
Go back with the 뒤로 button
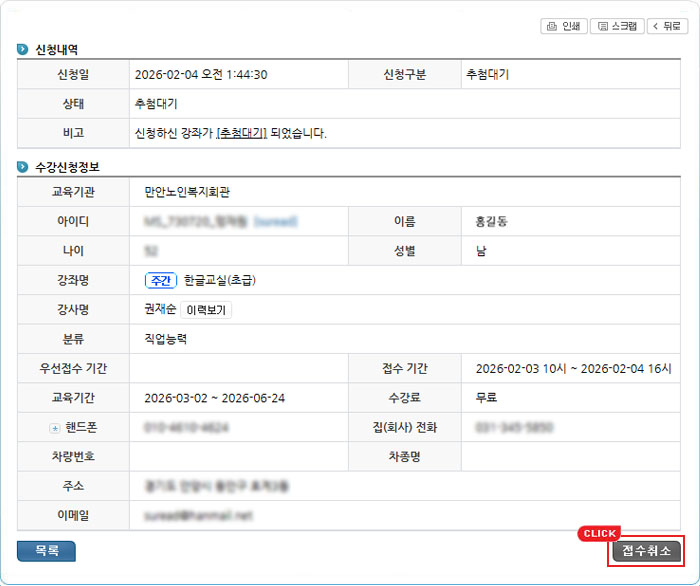pos(668,26)
